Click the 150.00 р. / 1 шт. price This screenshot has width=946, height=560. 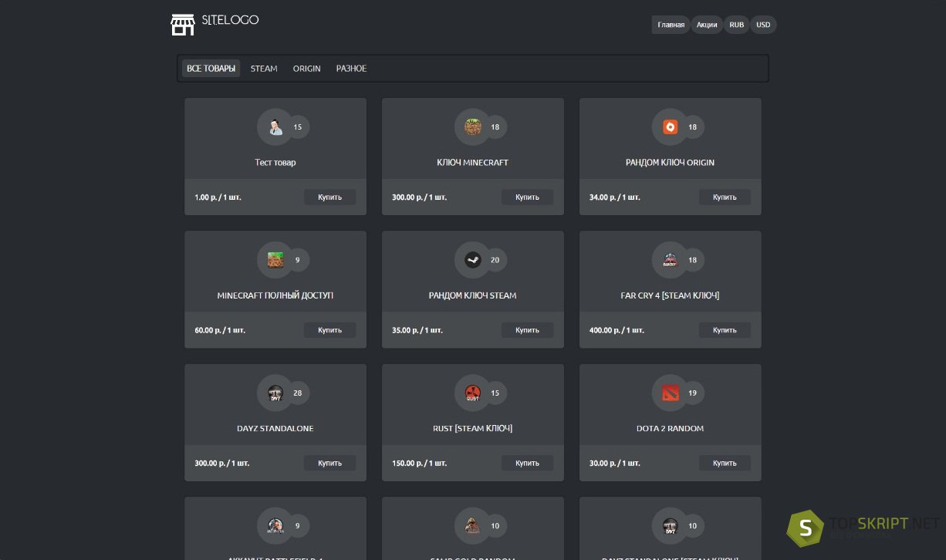click(420, 464)
